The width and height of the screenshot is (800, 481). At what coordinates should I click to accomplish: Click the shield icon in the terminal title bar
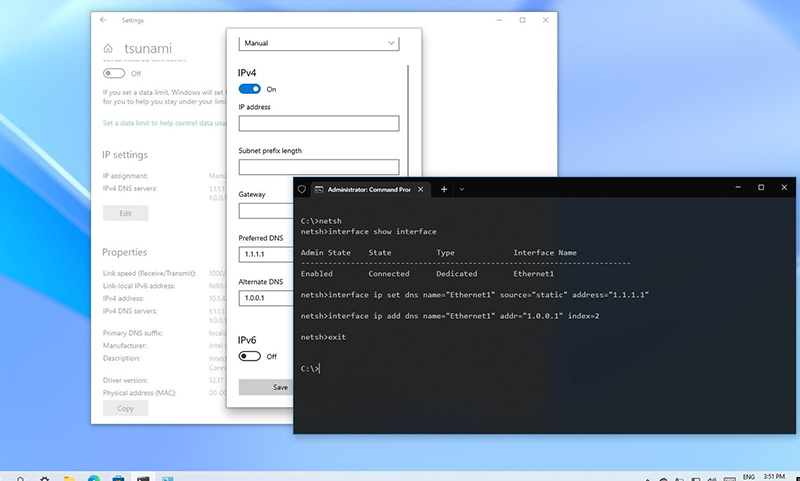[x=302, y=189]
